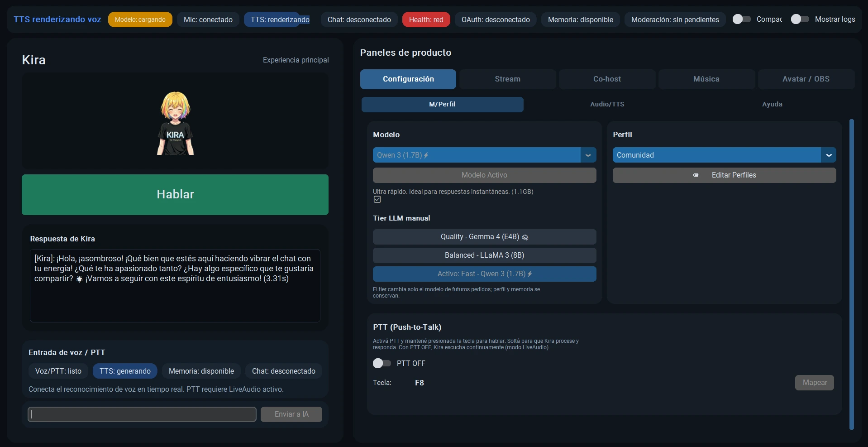Click the OAuth: desconectado status pill
868x447 pixels.
(x=496, y=19)
